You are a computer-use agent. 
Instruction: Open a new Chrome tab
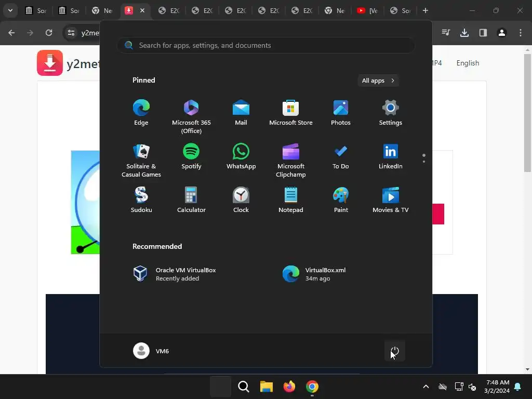tap(425, 10)
